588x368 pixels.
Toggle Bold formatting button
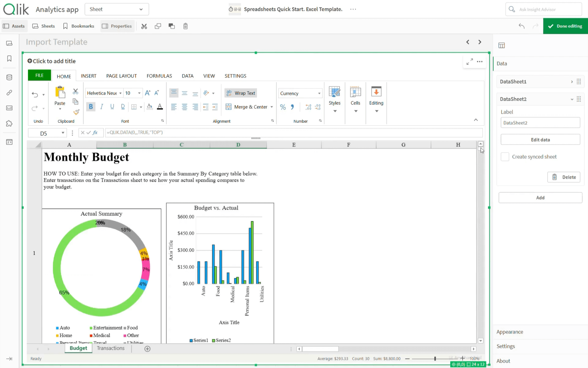pos(91,107)
